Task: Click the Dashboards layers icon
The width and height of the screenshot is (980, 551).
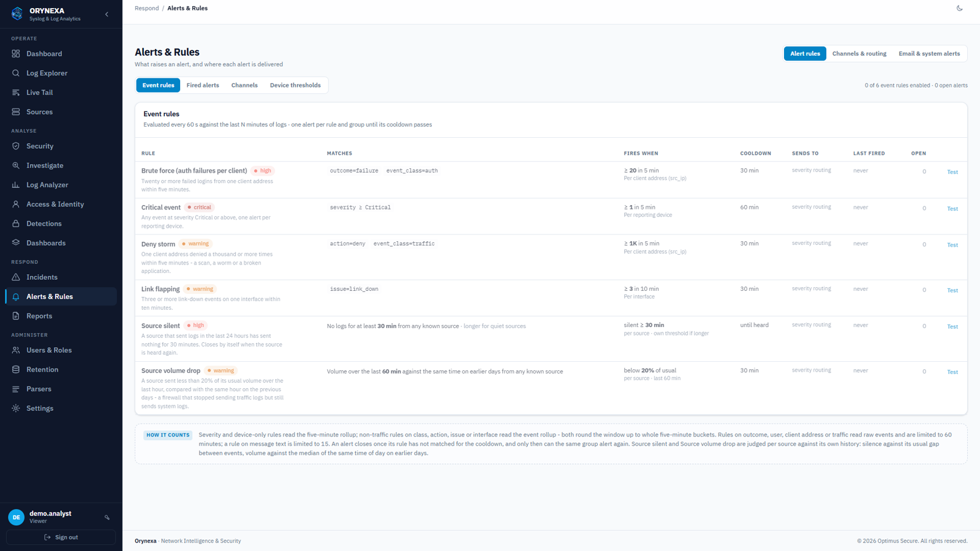Action: click(16, 243)
